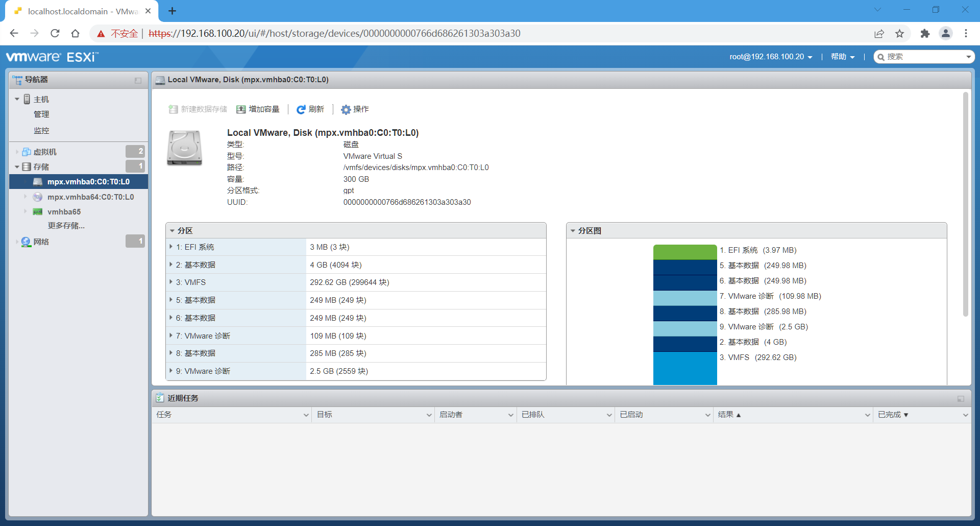Open the Chrome extensions puzzle icon
The height and width of the screenshot is (526, 980).
click(x=925, y=33)
